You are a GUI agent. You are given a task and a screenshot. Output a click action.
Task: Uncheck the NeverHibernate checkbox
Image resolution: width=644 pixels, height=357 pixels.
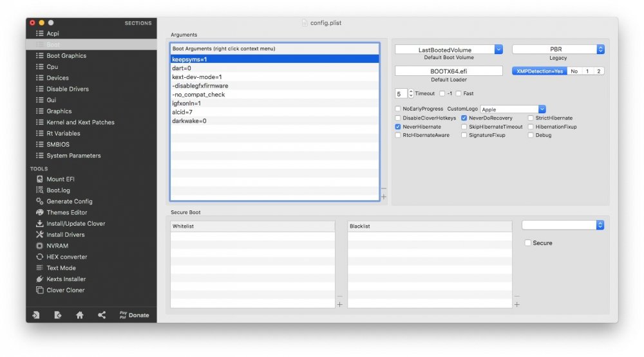[x=397, y=127]
